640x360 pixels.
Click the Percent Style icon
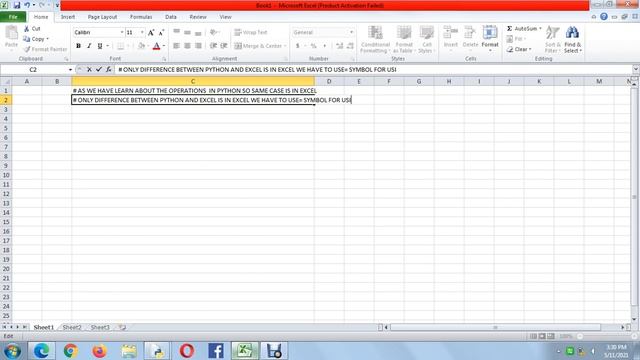313,46
